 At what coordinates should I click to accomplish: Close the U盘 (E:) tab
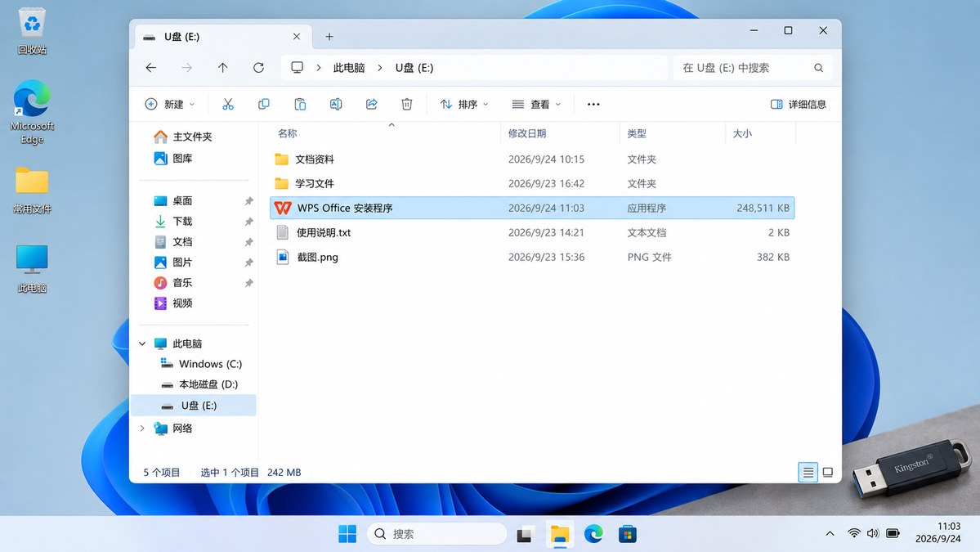point(297,37)
